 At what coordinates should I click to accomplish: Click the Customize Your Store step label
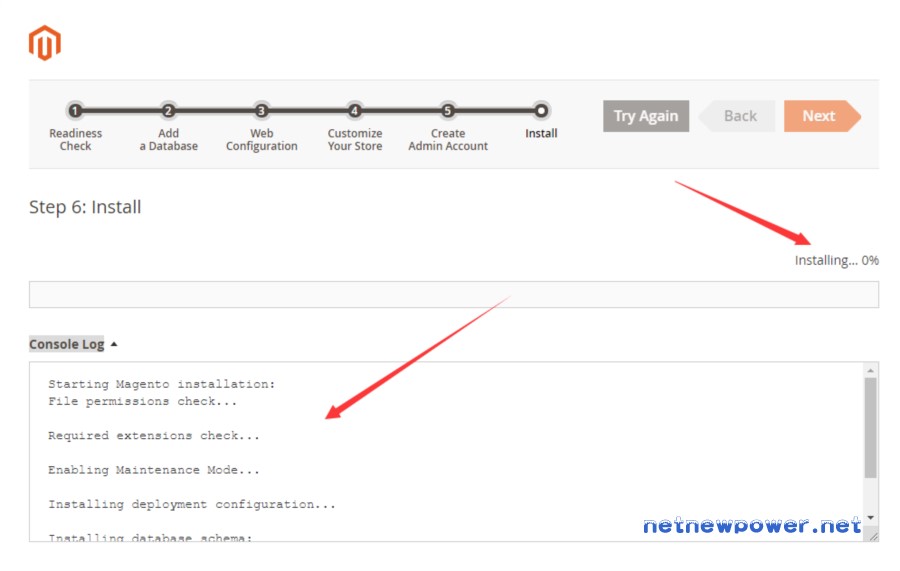[355, 139]
